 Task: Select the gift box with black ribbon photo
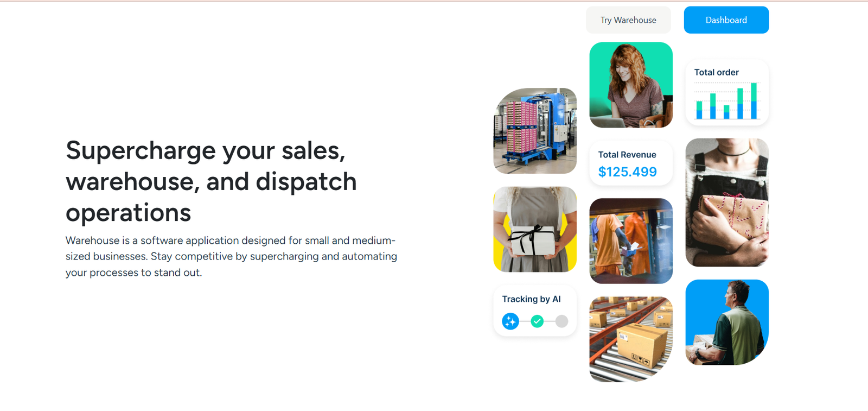[x=535, y=230]
